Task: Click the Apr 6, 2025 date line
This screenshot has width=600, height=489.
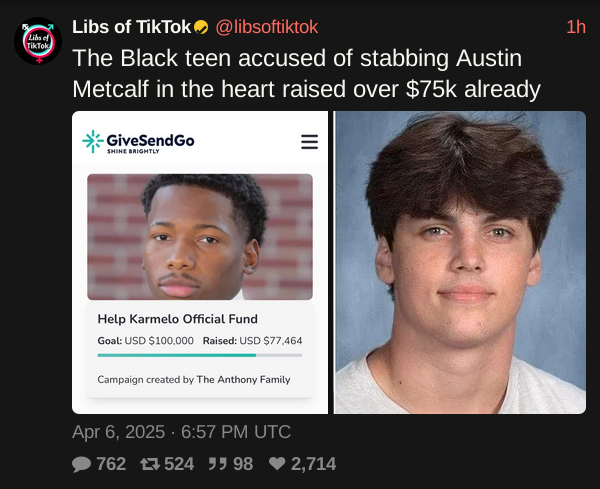Action: click(181, 432)
